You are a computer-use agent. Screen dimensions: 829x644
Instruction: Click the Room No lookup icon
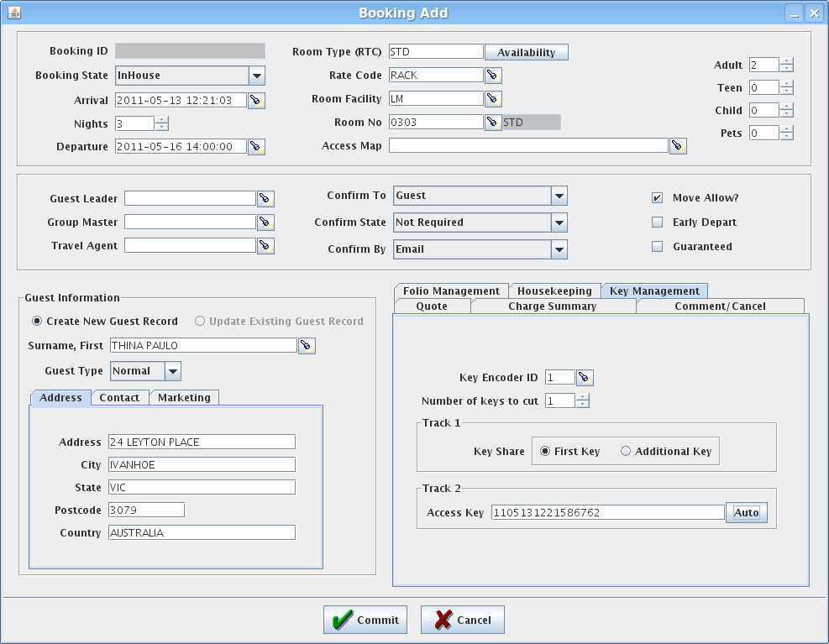493,122
